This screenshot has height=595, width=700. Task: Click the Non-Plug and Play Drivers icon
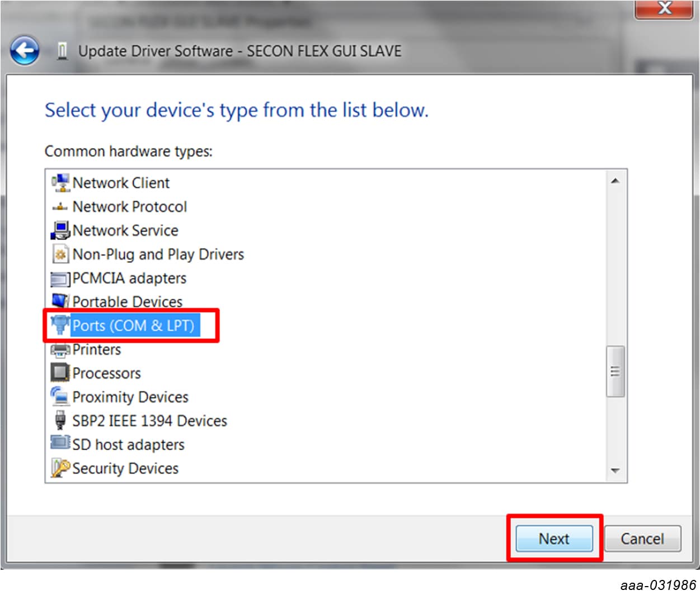click(60, 254)
